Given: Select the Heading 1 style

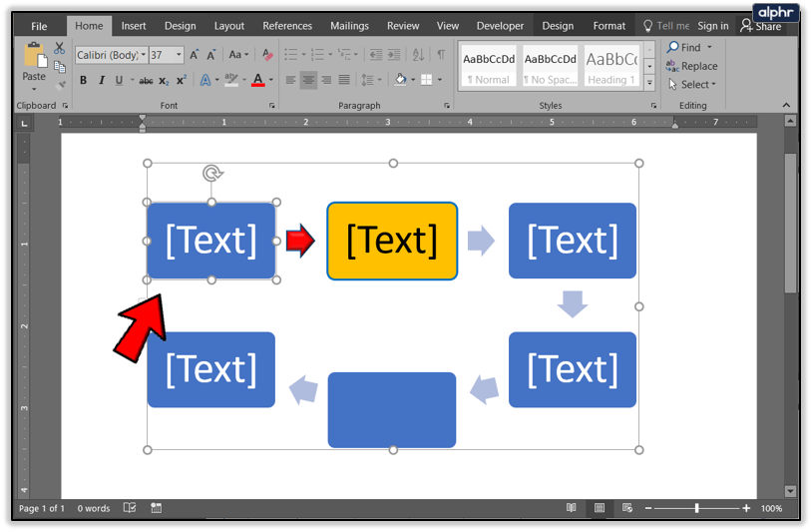Looking at the screenshot, I should click(611, 66).
